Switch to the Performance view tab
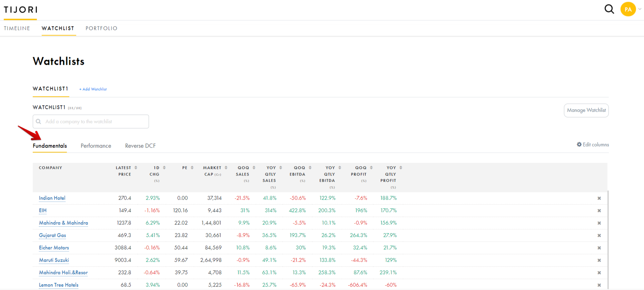The width and height of the screenshot is (644, 290). (x=96, y=146)
